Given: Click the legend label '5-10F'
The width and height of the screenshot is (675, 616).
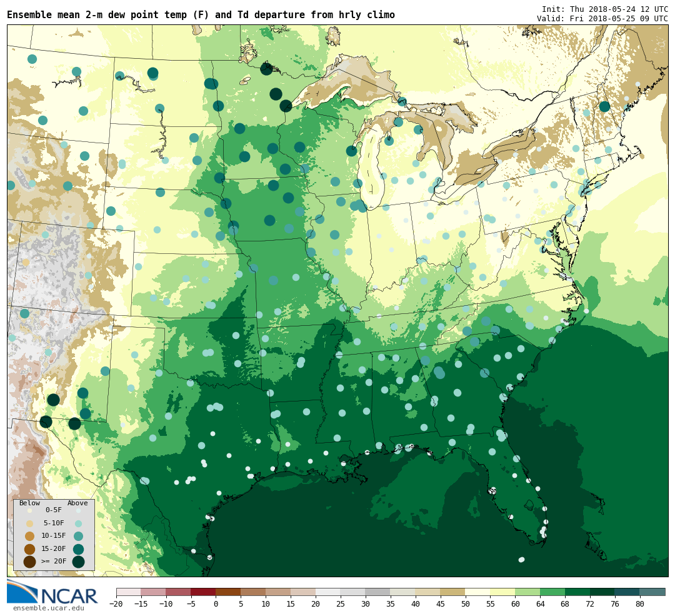Looking at the screenshot, I should (54, 523).
